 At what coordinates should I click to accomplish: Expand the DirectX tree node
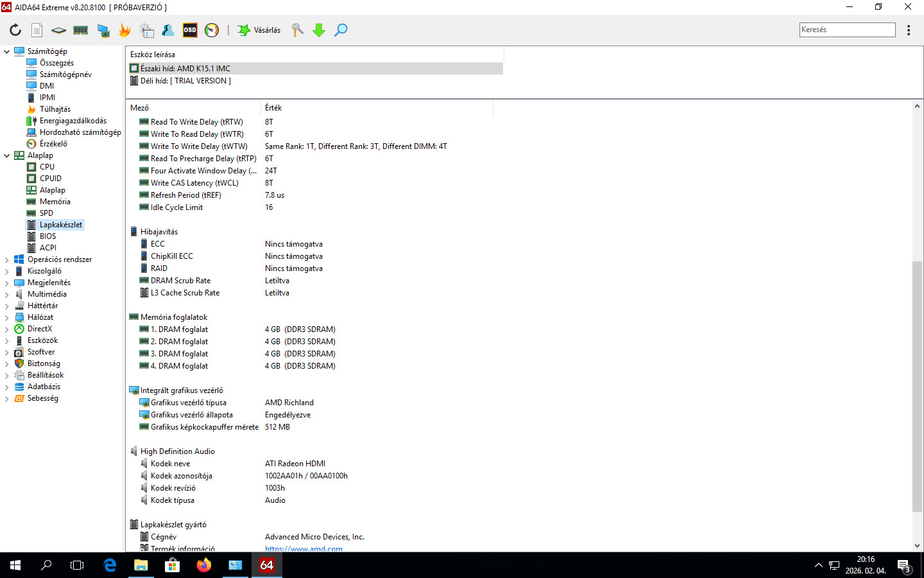pos(7,329)
